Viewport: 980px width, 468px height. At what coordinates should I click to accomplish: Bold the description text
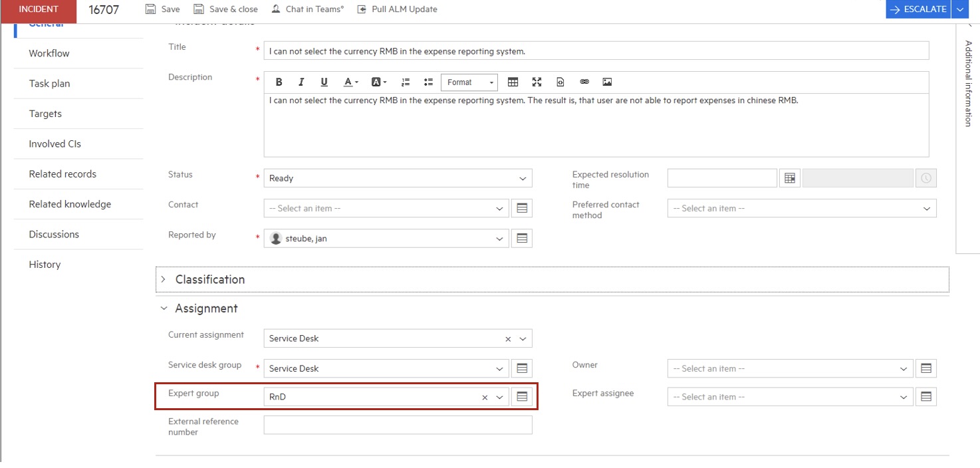point(279,81)
